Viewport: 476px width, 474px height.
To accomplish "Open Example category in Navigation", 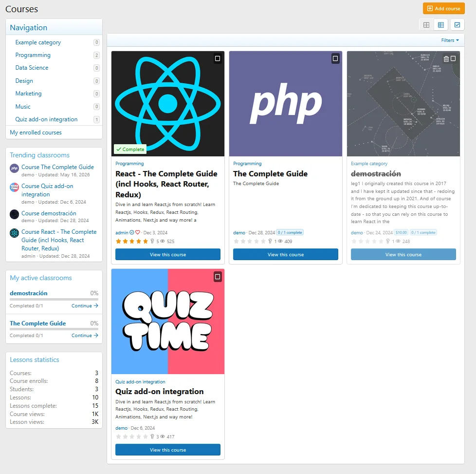I will [38, 42].
